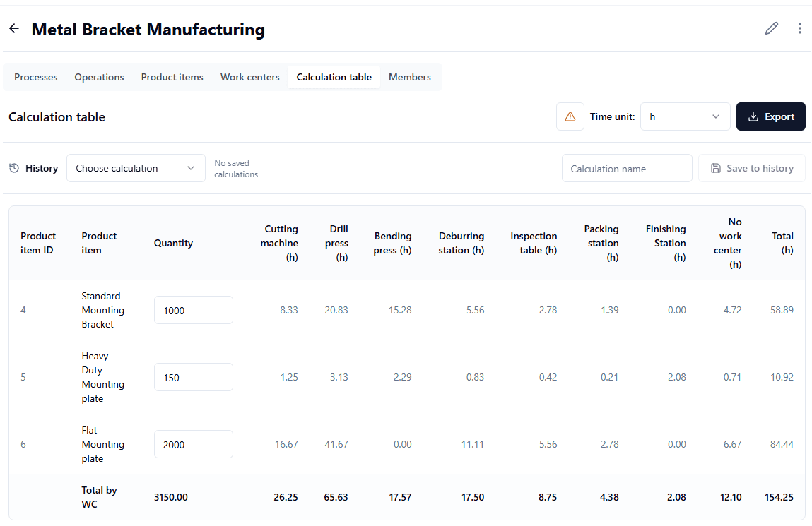Image resolution: width=812 pixels, height=526 pixels.
Task: Navigate back using the arrow icon
Action: pos(13,28)
